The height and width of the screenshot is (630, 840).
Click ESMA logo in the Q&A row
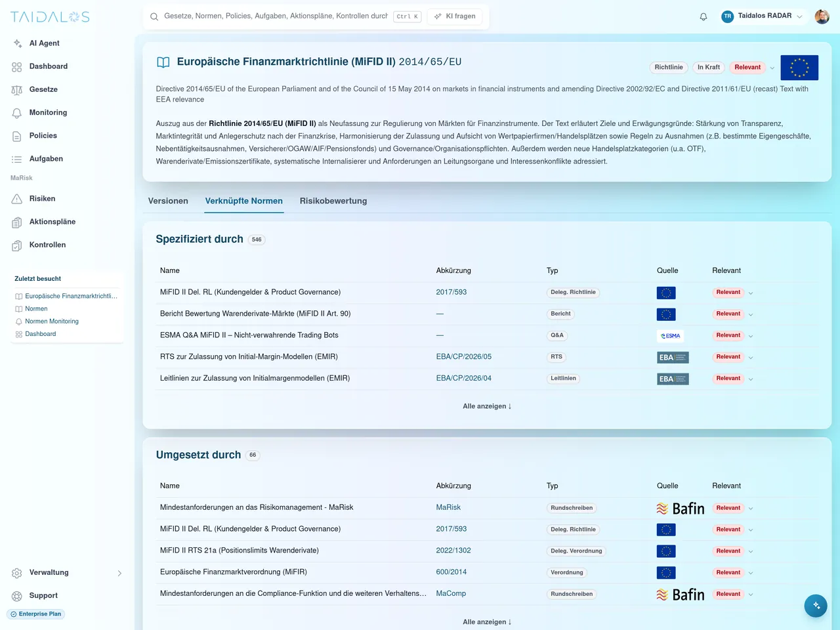tap(670, 336)
